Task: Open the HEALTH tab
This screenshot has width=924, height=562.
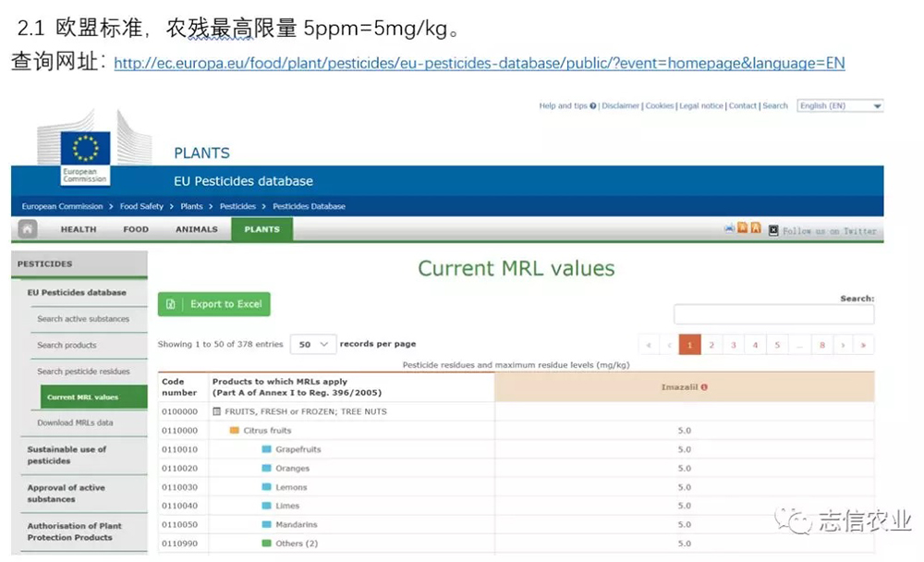Action: pyautogui.click(x=79, y=229)
